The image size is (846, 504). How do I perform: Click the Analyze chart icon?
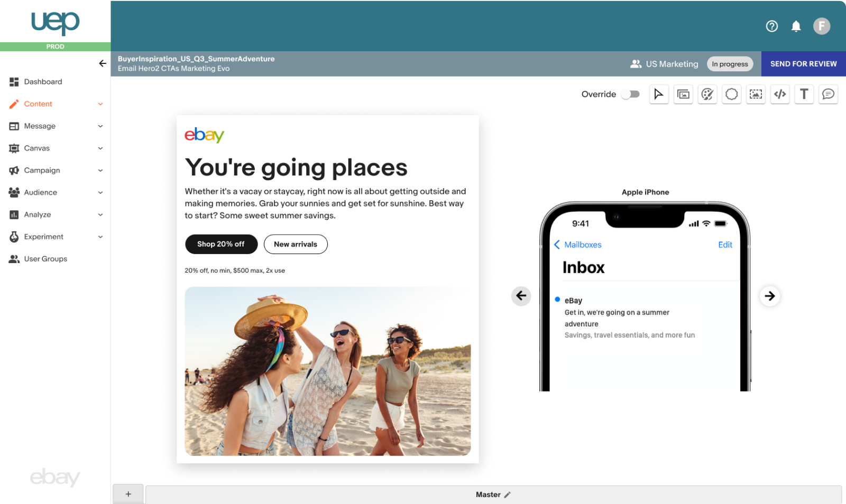[x=14, y=214]
